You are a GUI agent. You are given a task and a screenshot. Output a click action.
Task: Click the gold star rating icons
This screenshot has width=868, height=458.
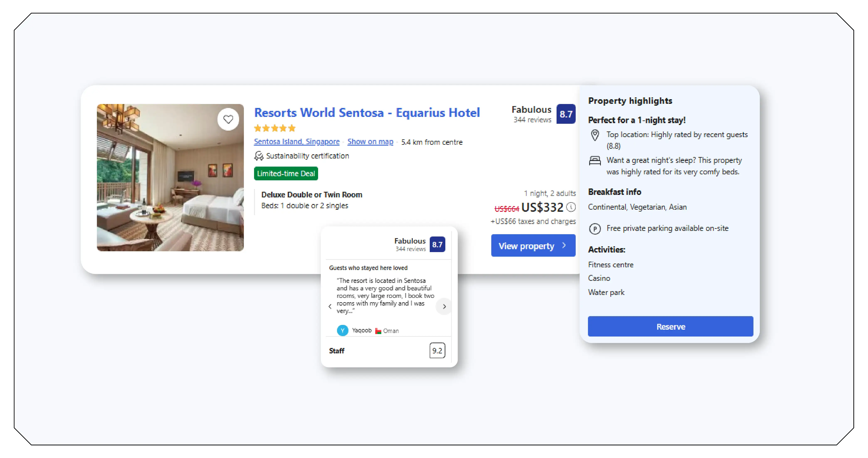click(275, 128)
